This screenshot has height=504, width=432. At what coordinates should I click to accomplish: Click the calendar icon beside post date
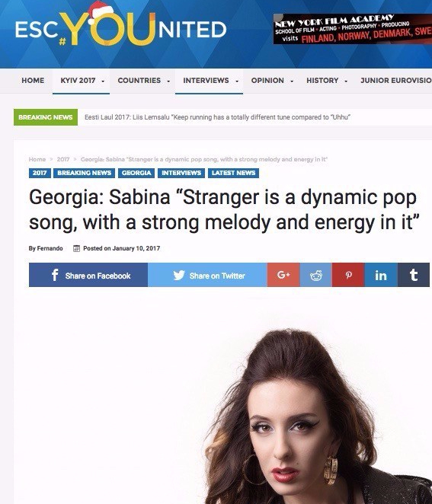76,248
